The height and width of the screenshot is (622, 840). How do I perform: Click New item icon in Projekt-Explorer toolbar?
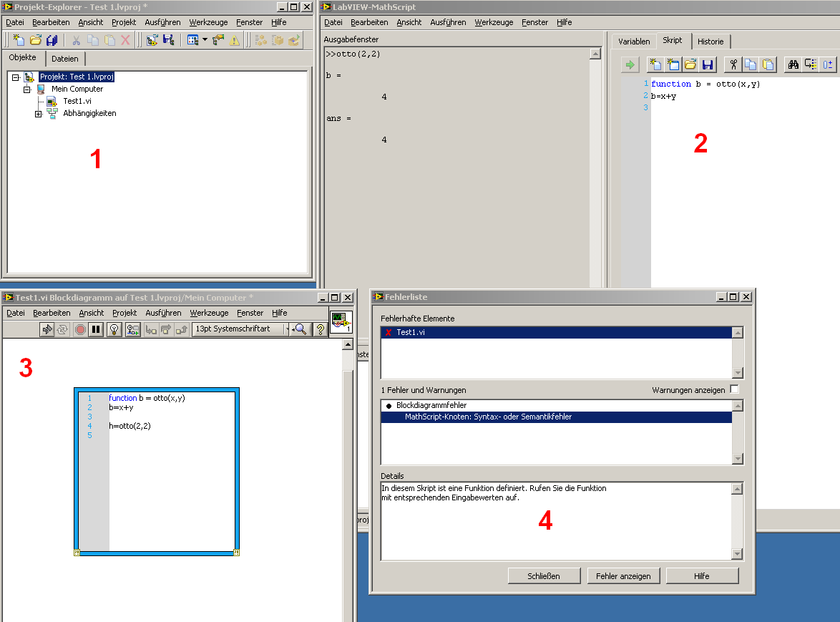click(x=19, y=40)
